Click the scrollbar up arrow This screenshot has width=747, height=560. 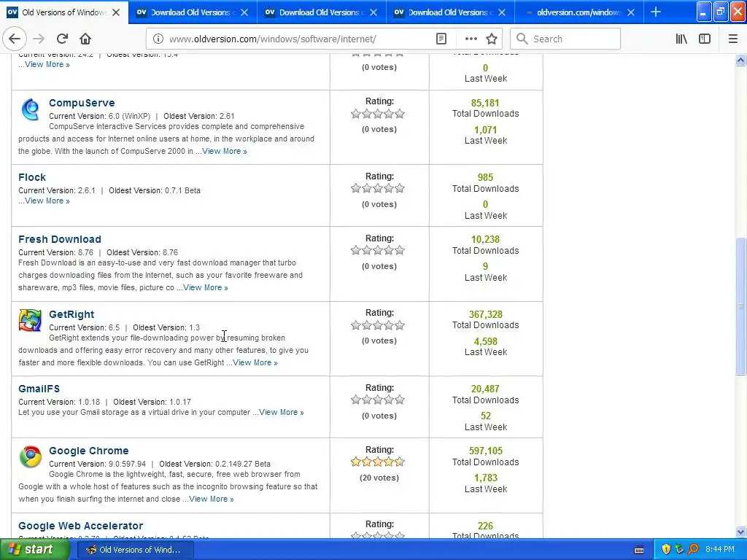[x=740, y=60]
